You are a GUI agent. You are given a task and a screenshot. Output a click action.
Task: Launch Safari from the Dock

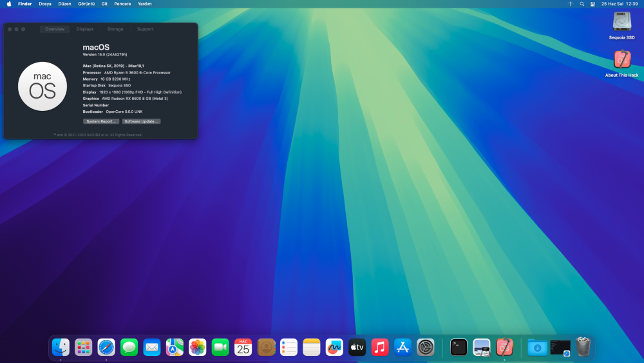106,348
